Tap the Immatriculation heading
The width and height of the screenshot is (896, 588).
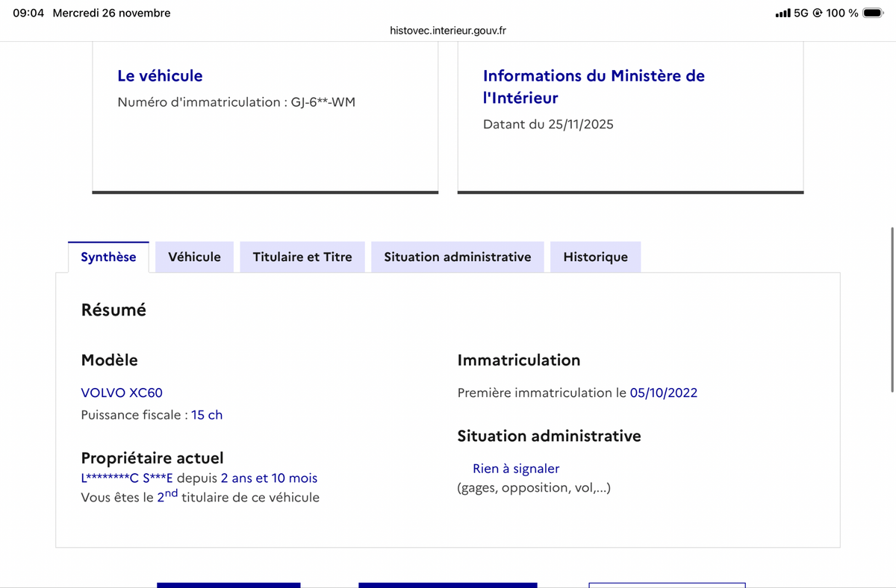[x=519, y=360]
